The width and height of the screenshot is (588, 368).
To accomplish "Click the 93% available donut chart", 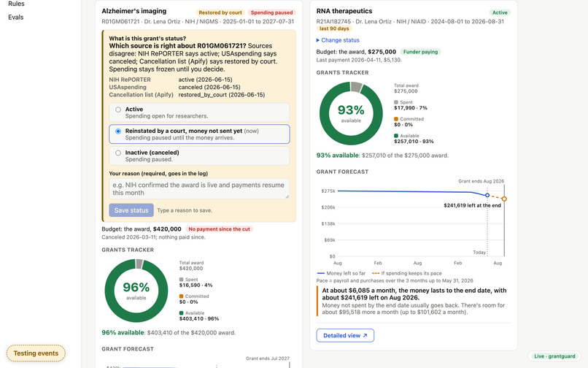I will coord(351,113).
